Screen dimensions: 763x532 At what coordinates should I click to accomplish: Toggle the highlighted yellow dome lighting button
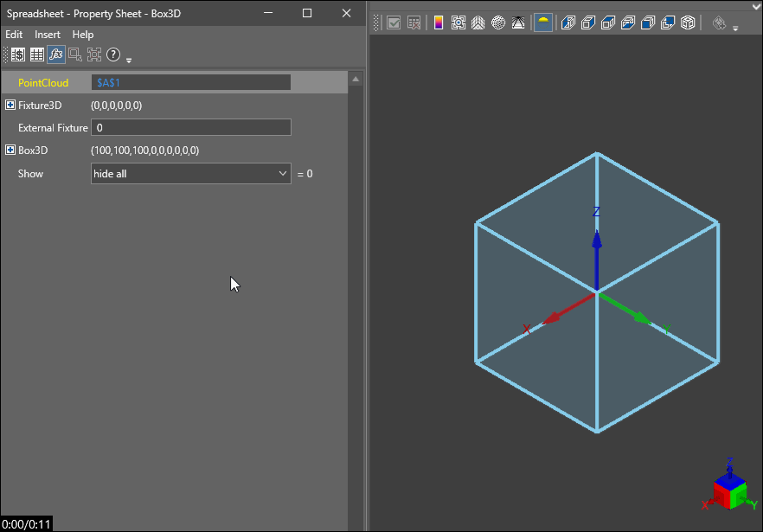click(x=543, y=23)
